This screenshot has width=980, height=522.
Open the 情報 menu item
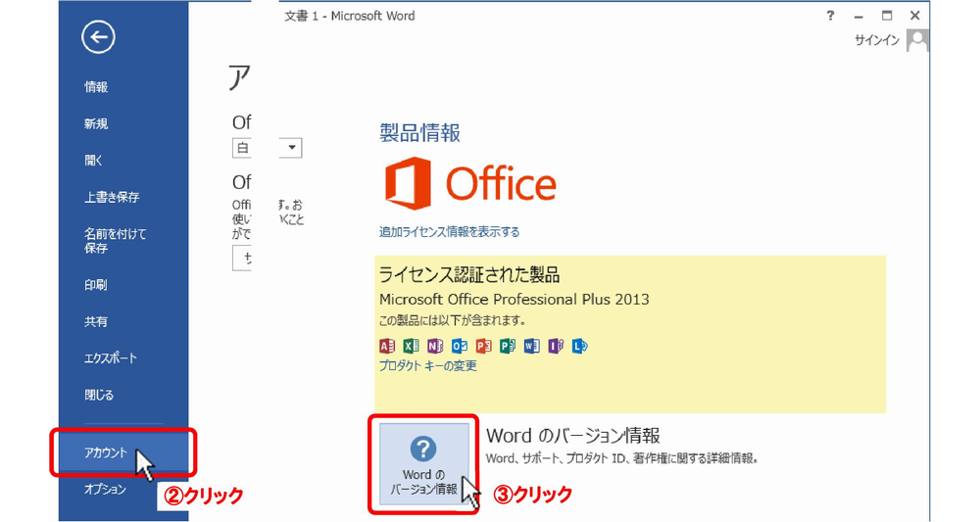(x=96, y=87)
